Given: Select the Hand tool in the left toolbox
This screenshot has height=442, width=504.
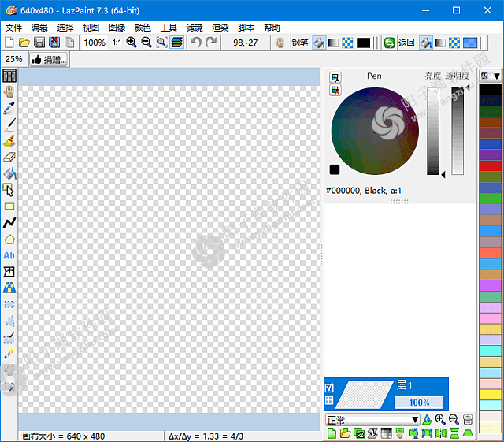Looking at the screenshot, I should point(9,92).
